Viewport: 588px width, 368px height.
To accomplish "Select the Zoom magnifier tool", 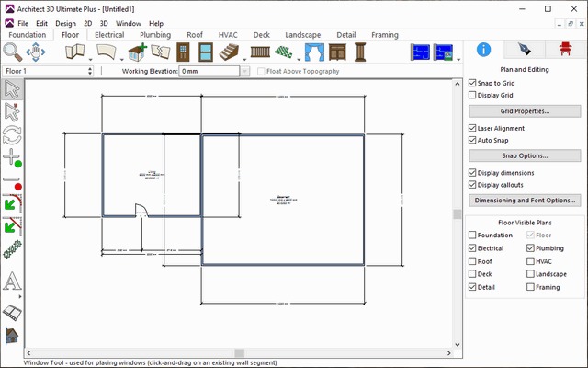I will tap(14, 52).
